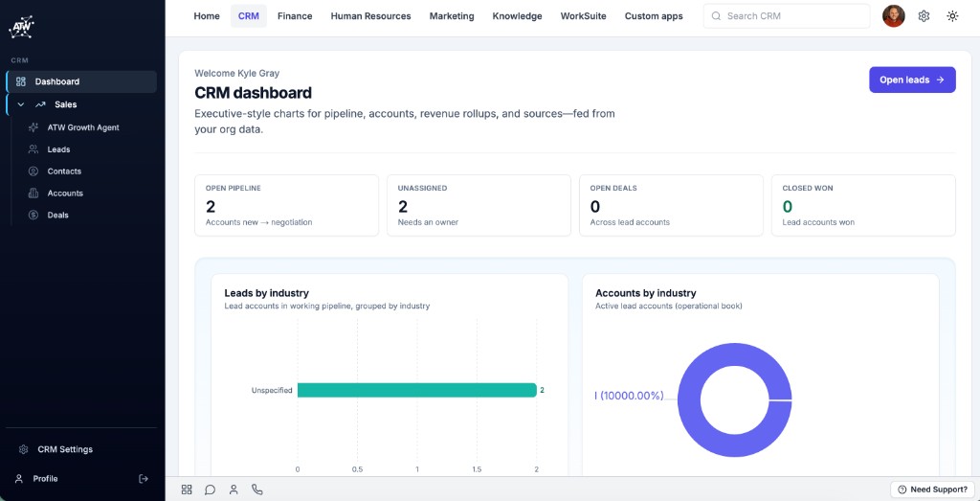Click the CRM Settings gear icon

pos(23,449)
